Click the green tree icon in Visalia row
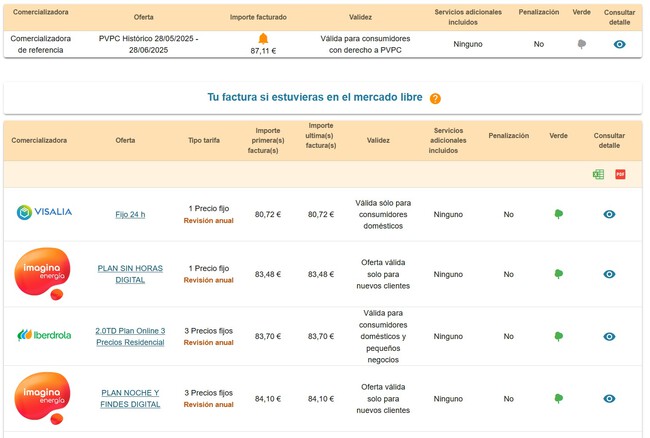Screen dimensions: 650x438 [558, 214]
